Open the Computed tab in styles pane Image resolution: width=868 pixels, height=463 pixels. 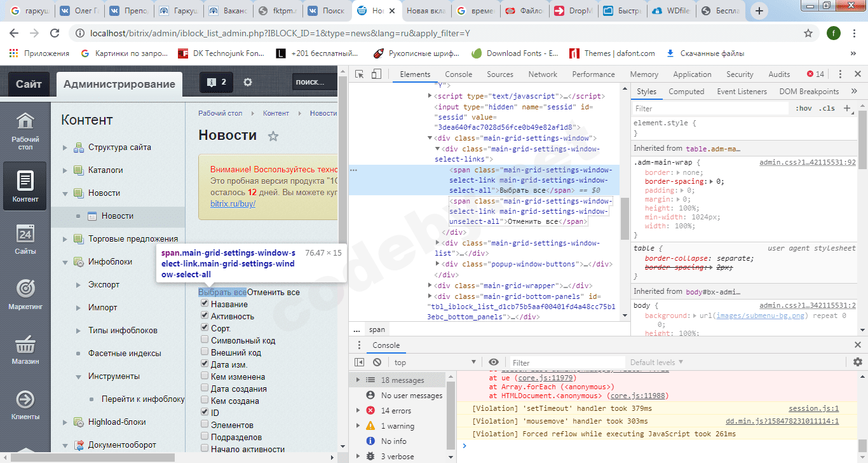686,92
